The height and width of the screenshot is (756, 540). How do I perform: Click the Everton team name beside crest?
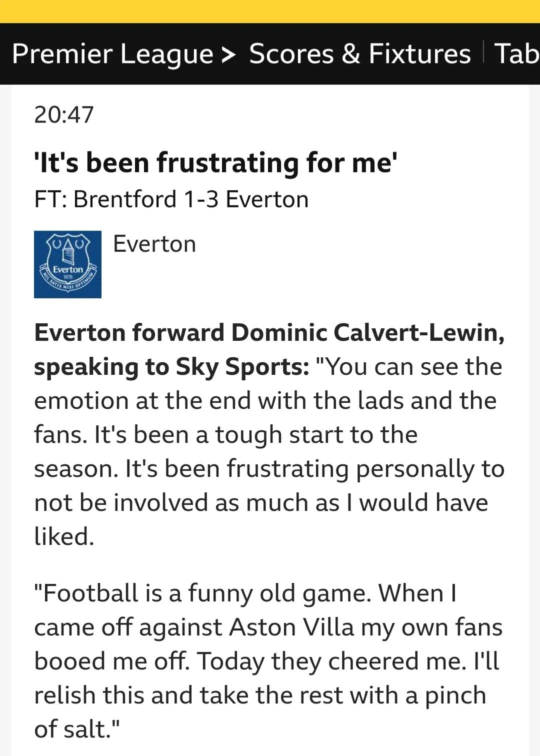pos(154,244)
